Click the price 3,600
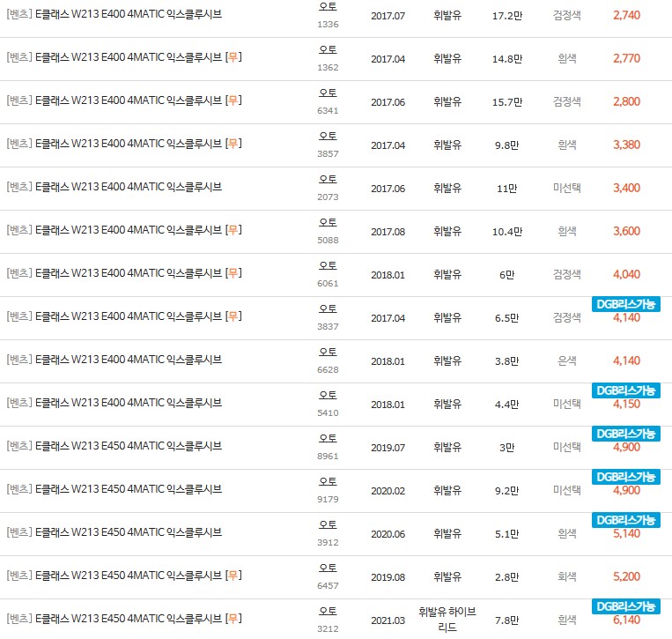The image size is (672, 639). pos(626,231)
